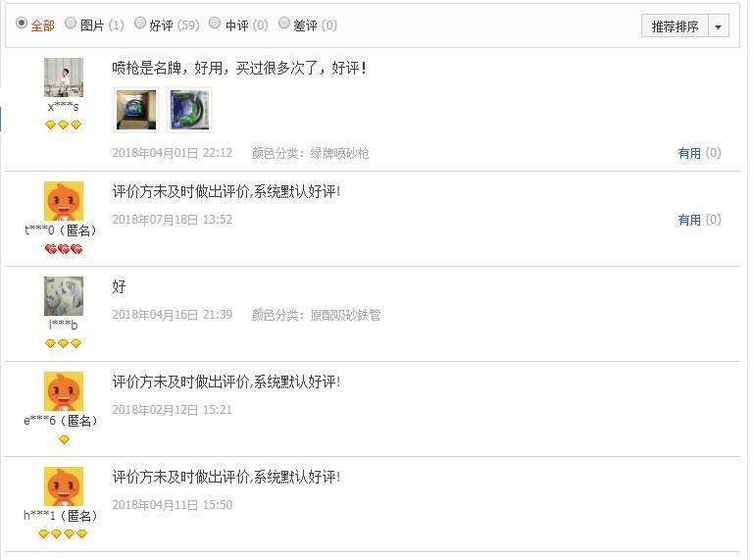753x560 pixels.
Task: Mark t***0 review as 有用
Action: click(x=689, y=220)
